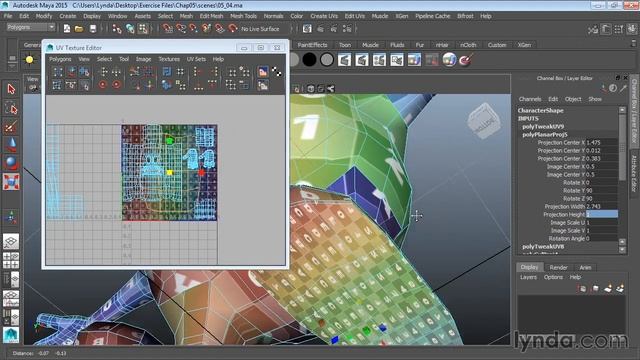Click the black sphere shelf swatch
The height and width of the screenshot is (360, 640).
click(x=309, y=60)
